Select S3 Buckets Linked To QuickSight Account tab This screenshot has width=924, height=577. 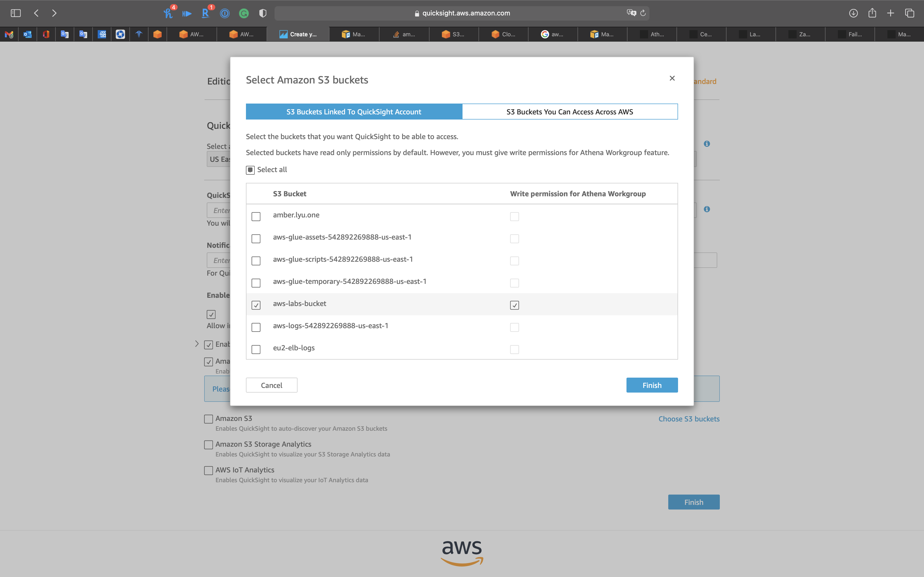click(x=353, y=112)
